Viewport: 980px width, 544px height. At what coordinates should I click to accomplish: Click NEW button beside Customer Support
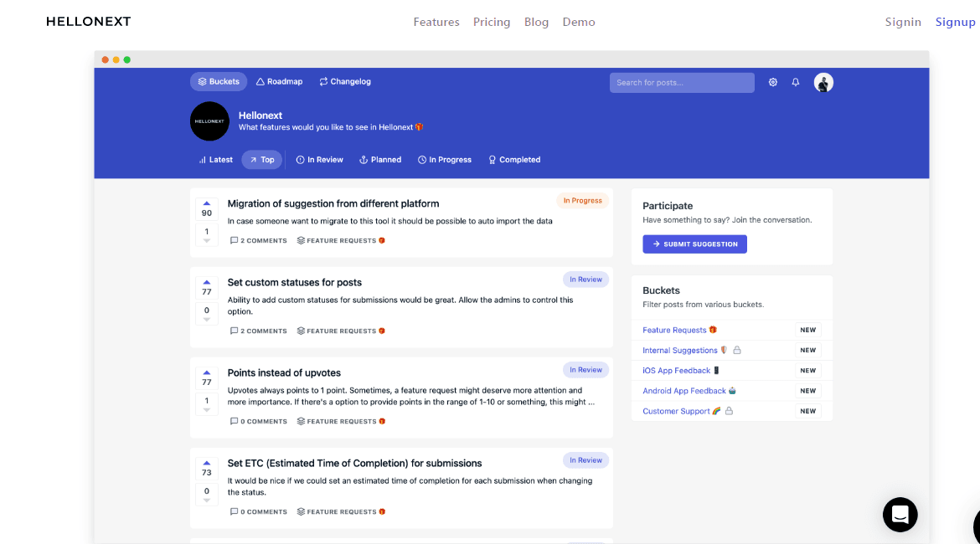click(x=808, y=411)
